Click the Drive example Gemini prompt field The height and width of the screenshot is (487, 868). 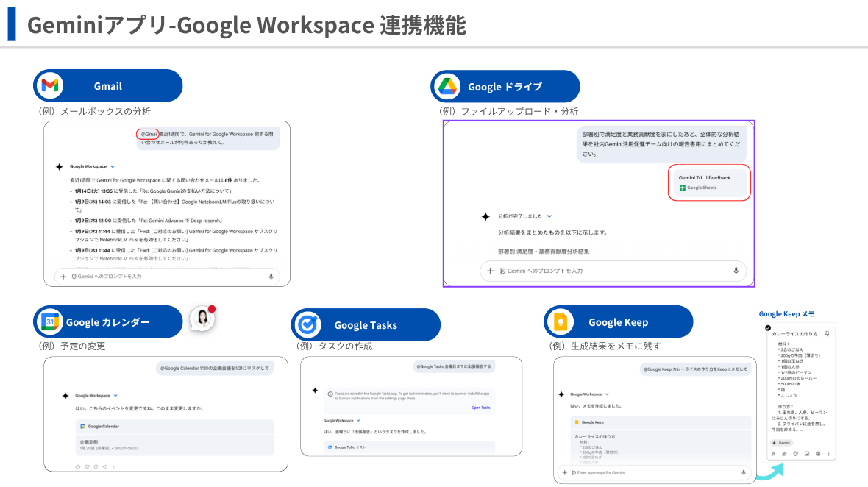pyautogui.click(x=613, y=271)
